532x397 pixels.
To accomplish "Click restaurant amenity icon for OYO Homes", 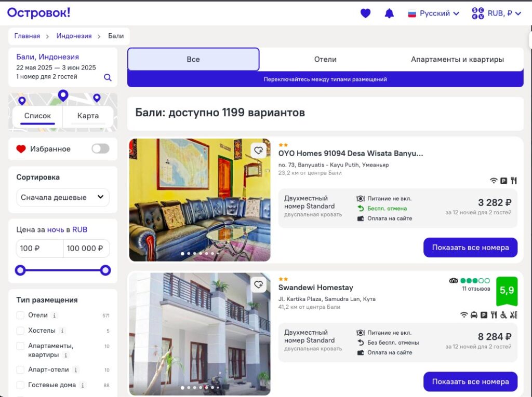I will (x=514, y=181).
